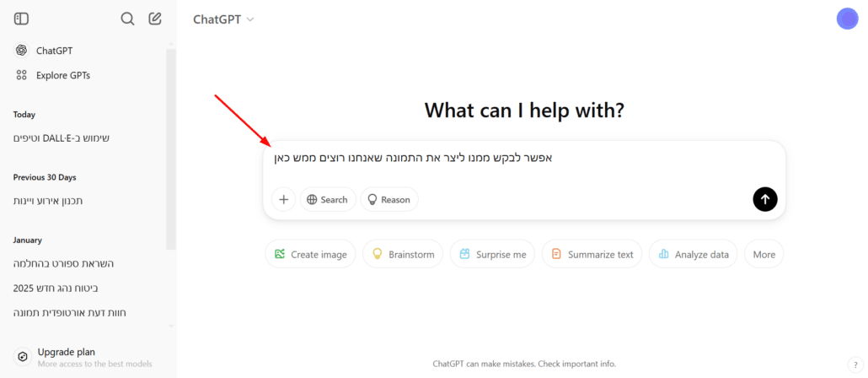Open the help question mark icon
868x378 pixels.
[855, 364]
